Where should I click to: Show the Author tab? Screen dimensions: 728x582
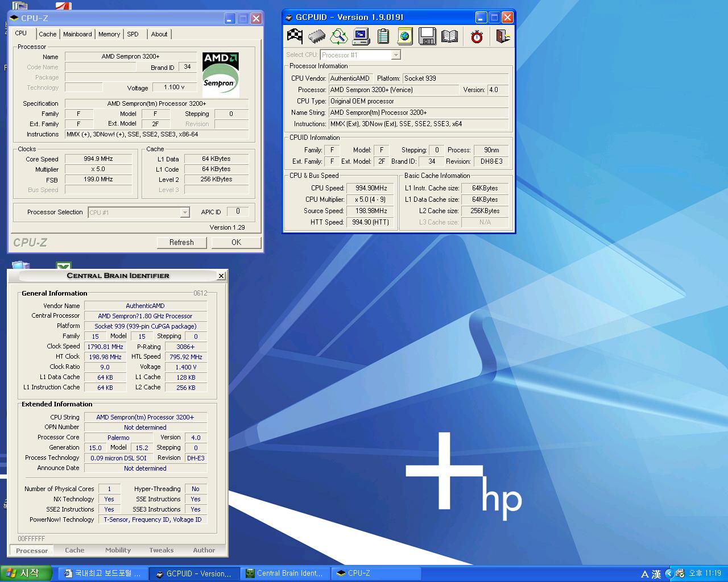(x=204, y=550)
